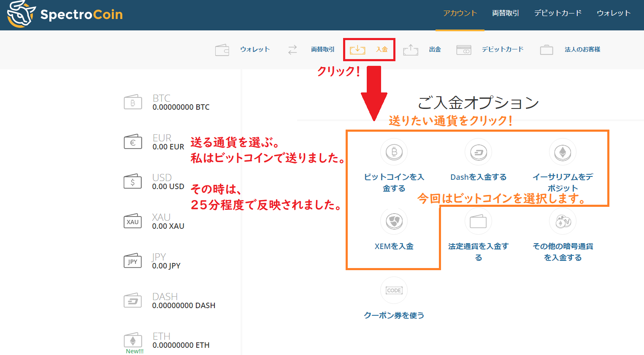Click the 法定通貨を入金する wallet icon
644x355 pixels.
(478, 221)
